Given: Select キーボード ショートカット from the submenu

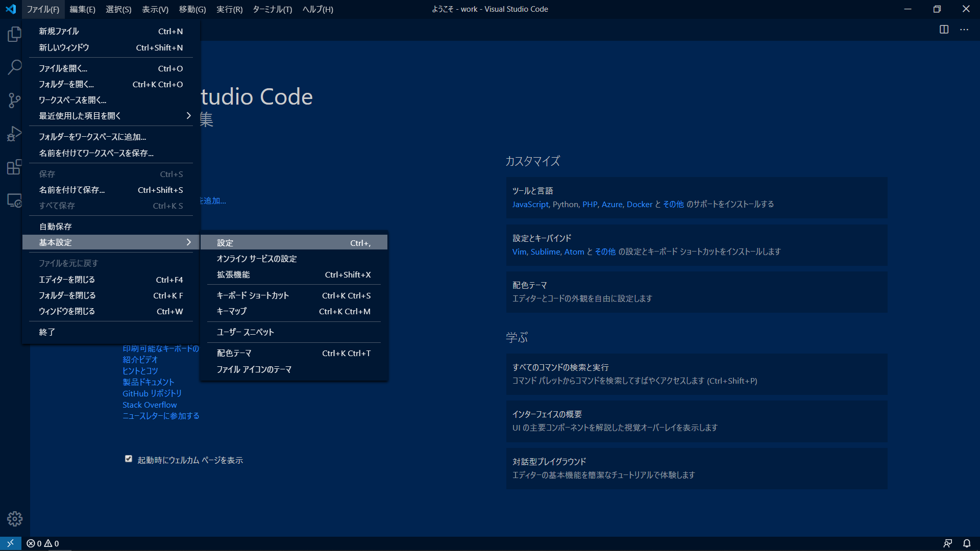Looking at the screenshot, I should 252,295.
